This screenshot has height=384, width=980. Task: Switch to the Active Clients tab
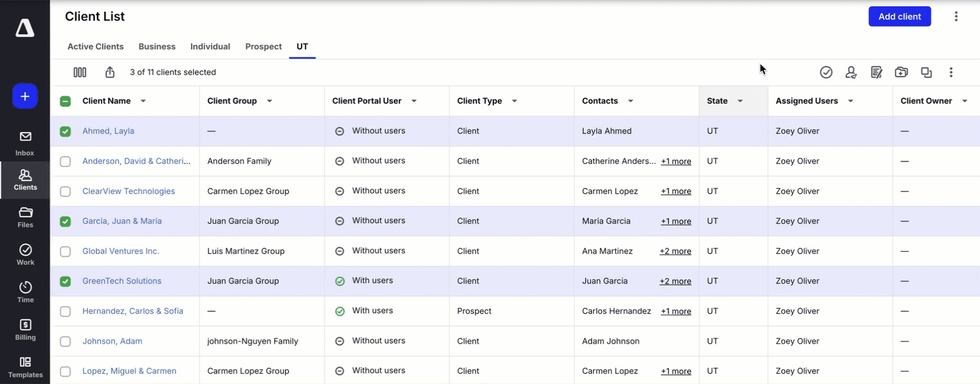click(95, 47)
